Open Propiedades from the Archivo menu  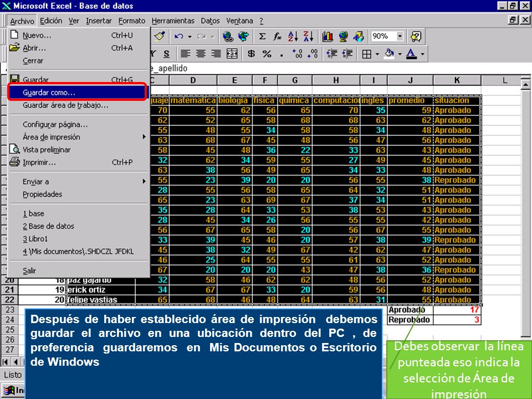pyautogui.click(x=78, y=195)
